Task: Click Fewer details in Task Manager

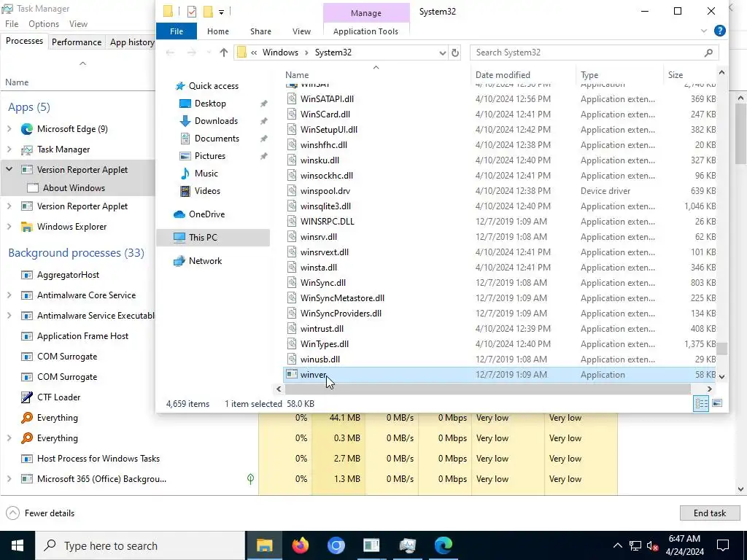Action: (x=40, y=513)
